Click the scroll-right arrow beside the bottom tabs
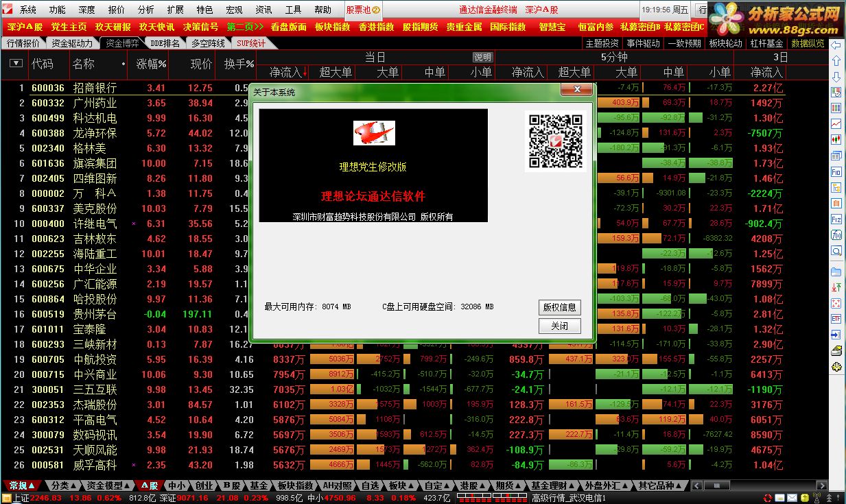846x504 pixels. pyautogui.click(x=821, y=485)
